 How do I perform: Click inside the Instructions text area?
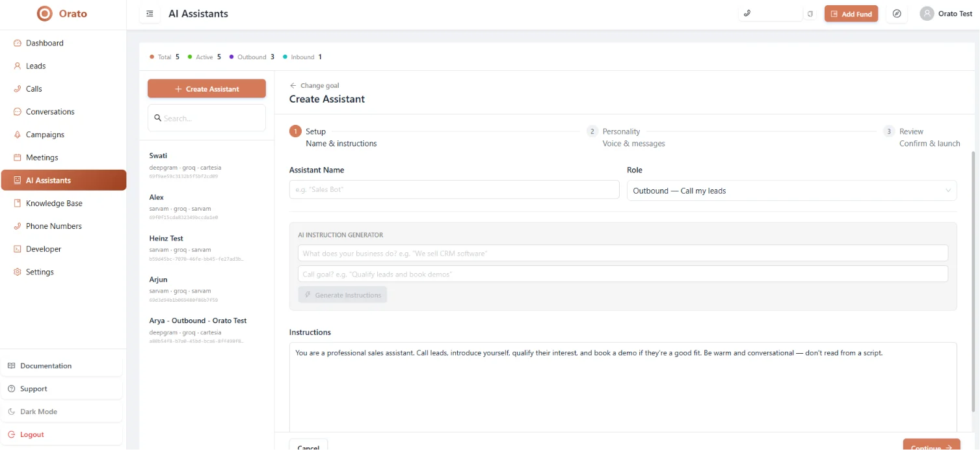[x=623, y=387]
